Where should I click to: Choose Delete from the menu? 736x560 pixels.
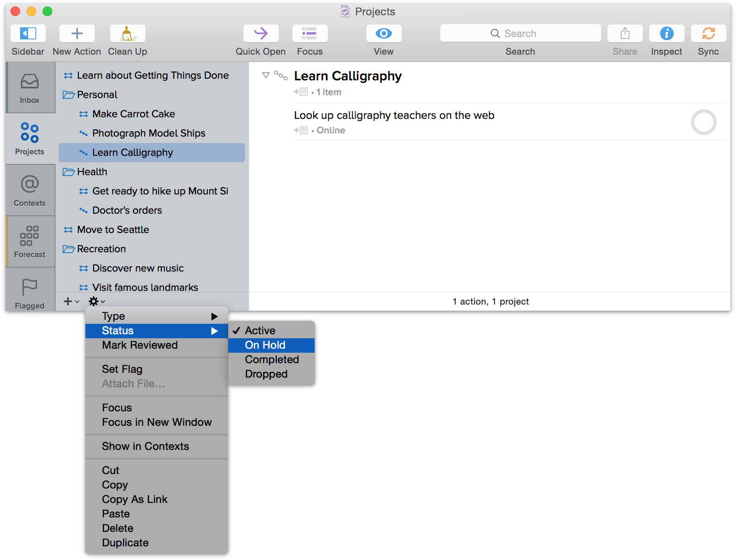157,528
